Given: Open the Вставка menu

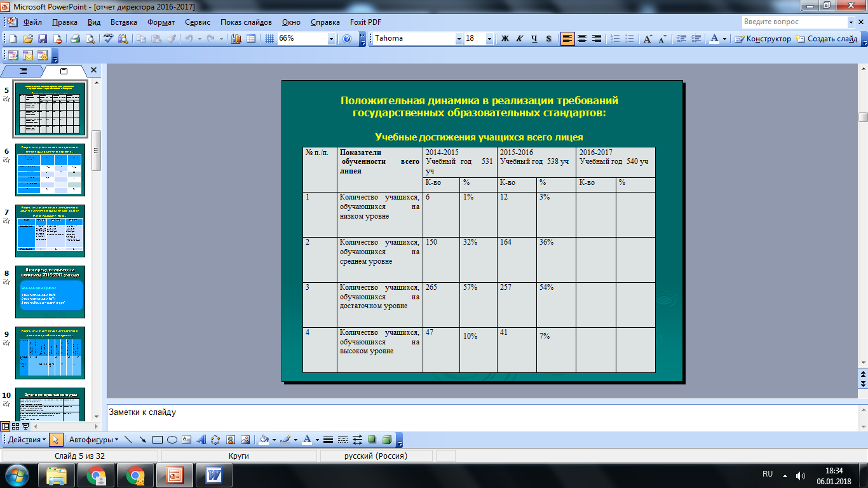Looking at the screenshot, I should [x=124, y=22].
